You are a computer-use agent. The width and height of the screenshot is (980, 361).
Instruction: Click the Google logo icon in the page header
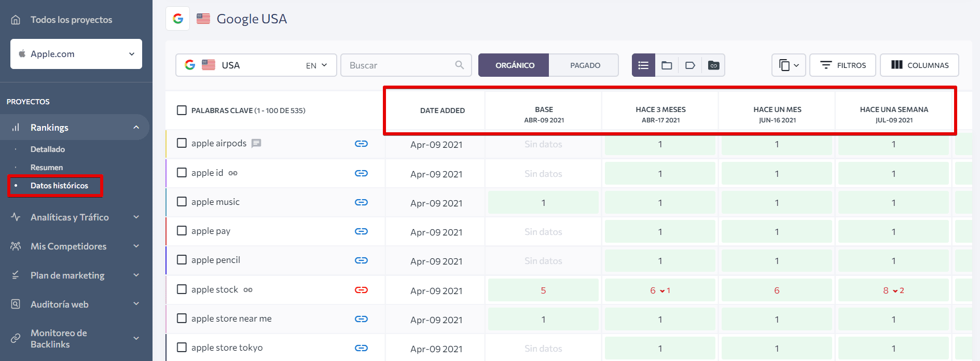click(178, 19)
